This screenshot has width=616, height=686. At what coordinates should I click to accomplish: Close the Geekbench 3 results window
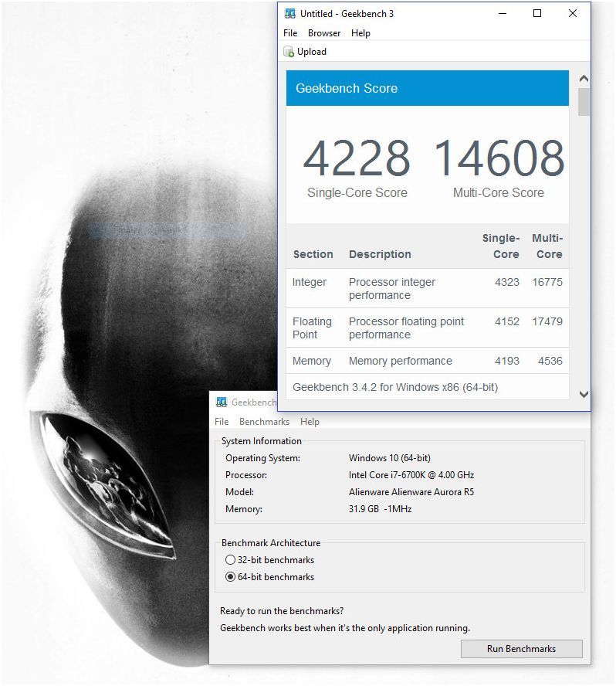point(572,14)
